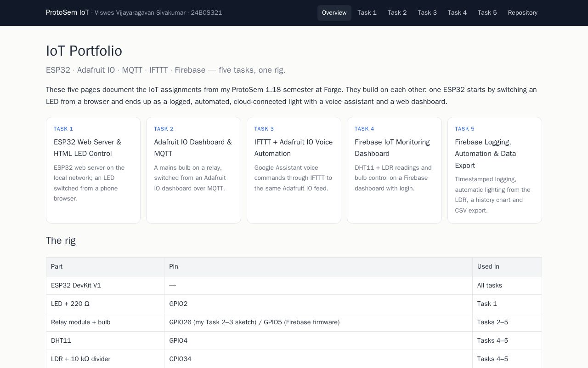Image resolution: width=588 pixels, height=368 pixels.
Task: Click the 'All tasks' cell
Action: pos(507,285)
